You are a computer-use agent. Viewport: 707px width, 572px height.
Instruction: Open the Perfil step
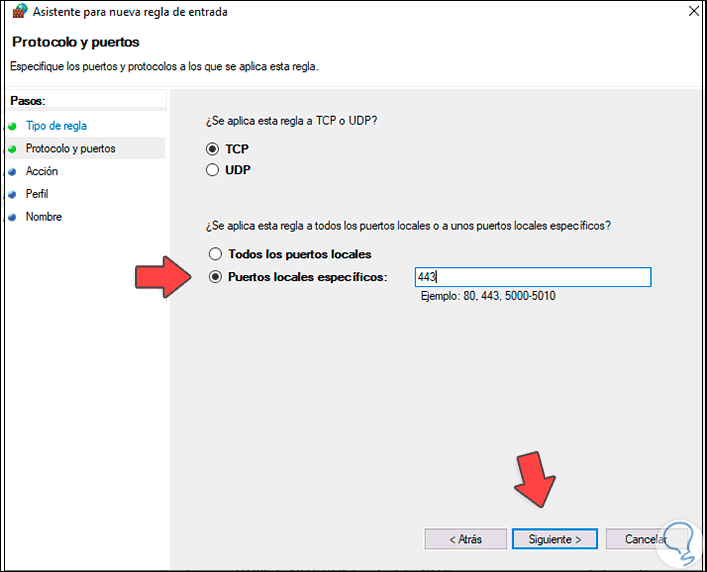point(37,194)
